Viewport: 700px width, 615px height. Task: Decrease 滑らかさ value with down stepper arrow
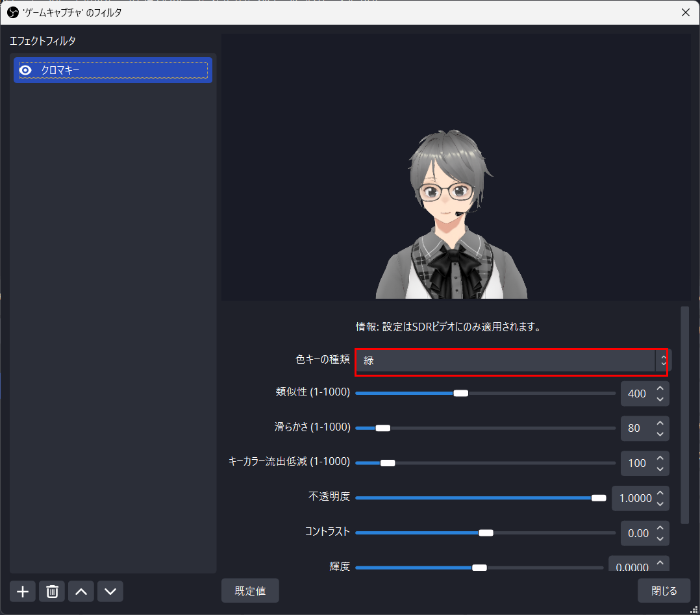[x=660, y=434]
